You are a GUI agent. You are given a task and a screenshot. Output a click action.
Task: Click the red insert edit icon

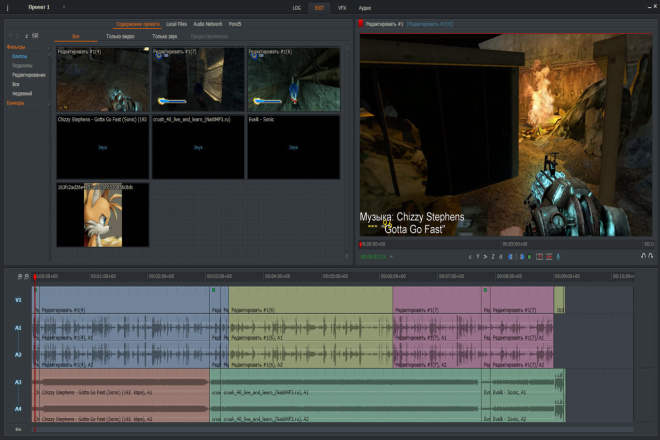(x=549, y=256)
